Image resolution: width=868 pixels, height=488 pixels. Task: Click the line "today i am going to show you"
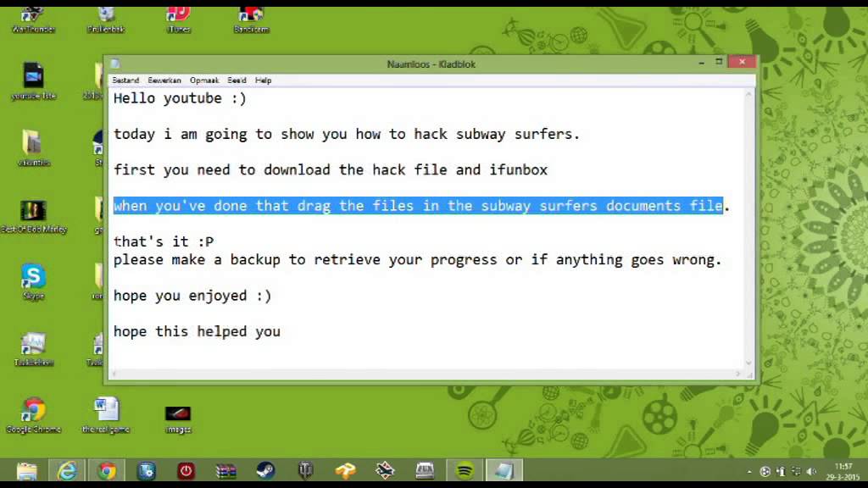click(x=347, y=135)
